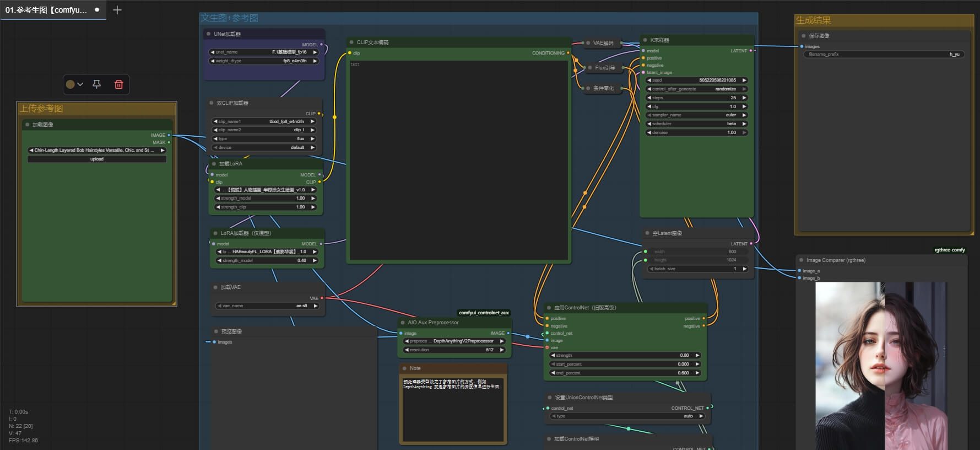980x450 pixels.
Task: Collapse the 双CLIP加载器 node using its title dot
Action: [x=212, y=103]
